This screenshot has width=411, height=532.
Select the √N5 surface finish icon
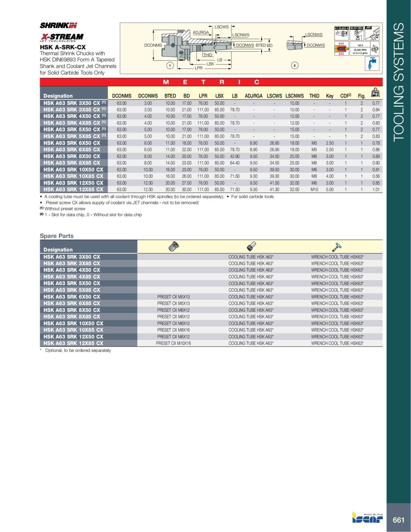click(x=372, y=33)
